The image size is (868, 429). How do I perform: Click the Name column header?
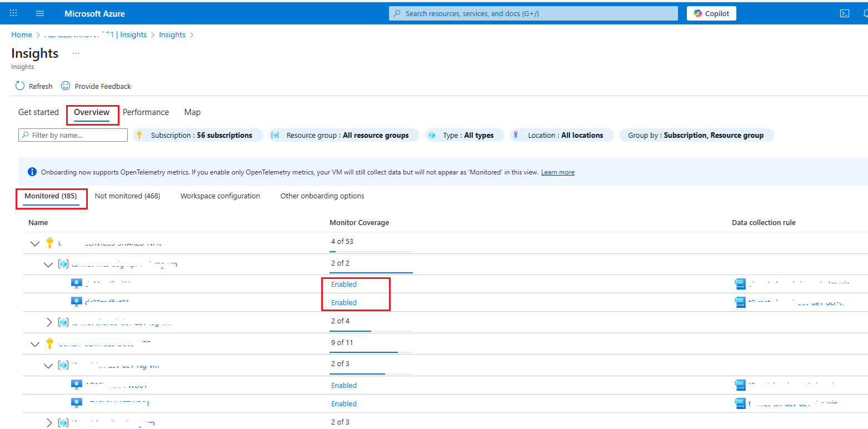click(x=38, y=222)
